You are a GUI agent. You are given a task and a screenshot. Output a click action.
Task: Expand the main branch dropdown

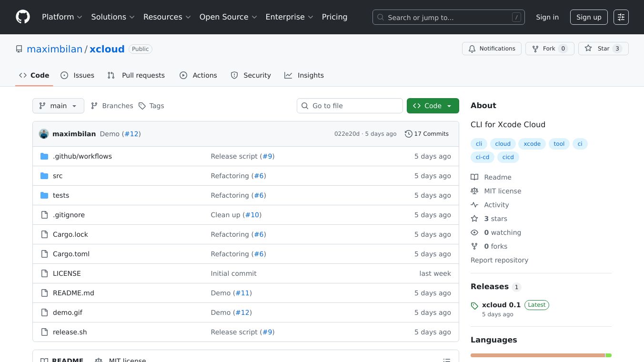tap(58, 106)
